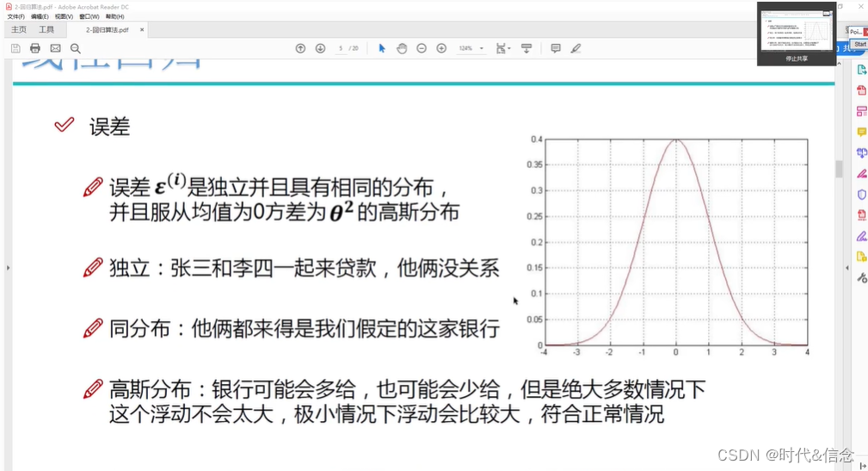Image resolution: width=868 pixels, height=471 pixels.
Task: Click the zoom in plus button
Action: pyautogui.click(x=441, y=48)
